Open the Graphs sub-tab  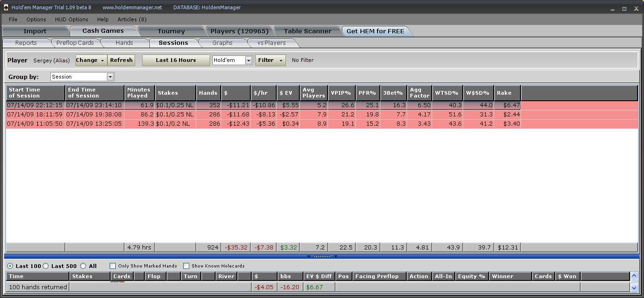coord(222,43)
